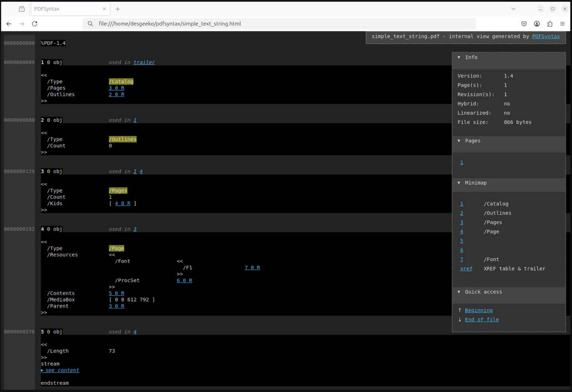Go back with the browser back arrow
Screen dimensions: 572x392
(x=9, y=23)
